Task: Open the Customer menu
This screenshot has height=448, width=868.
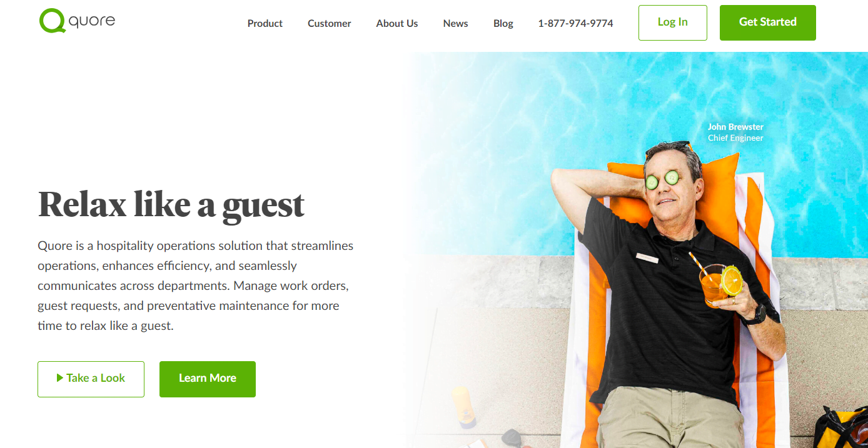Action: (x=330, y=23)
